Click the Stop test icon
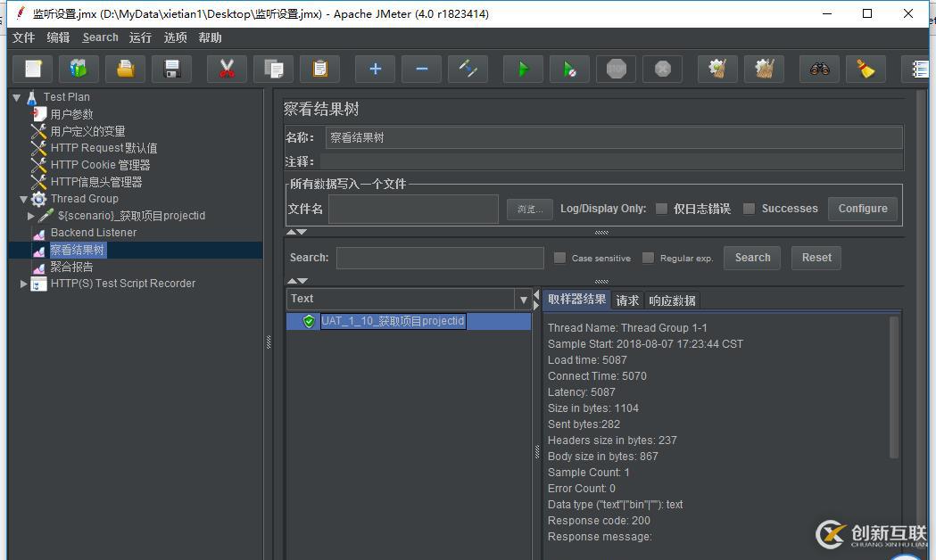 616,68
